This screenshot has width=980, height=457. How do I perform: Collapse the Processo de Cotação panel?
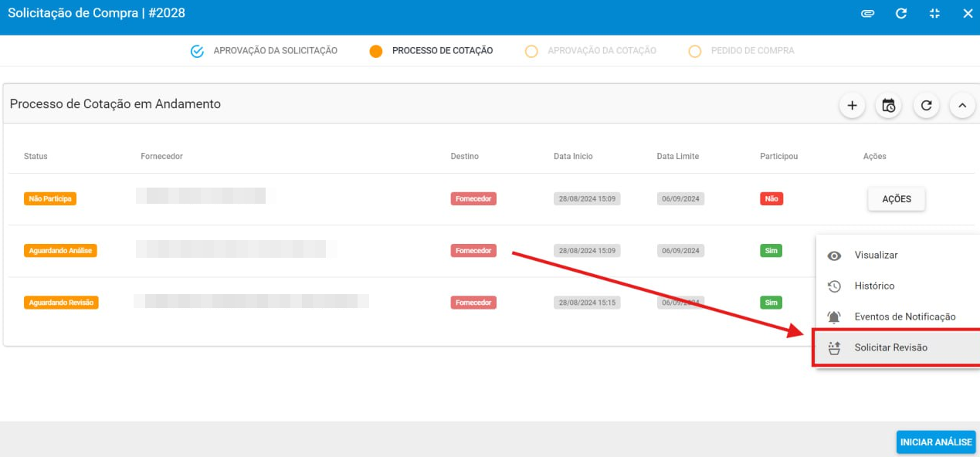[x=962, y=106]
